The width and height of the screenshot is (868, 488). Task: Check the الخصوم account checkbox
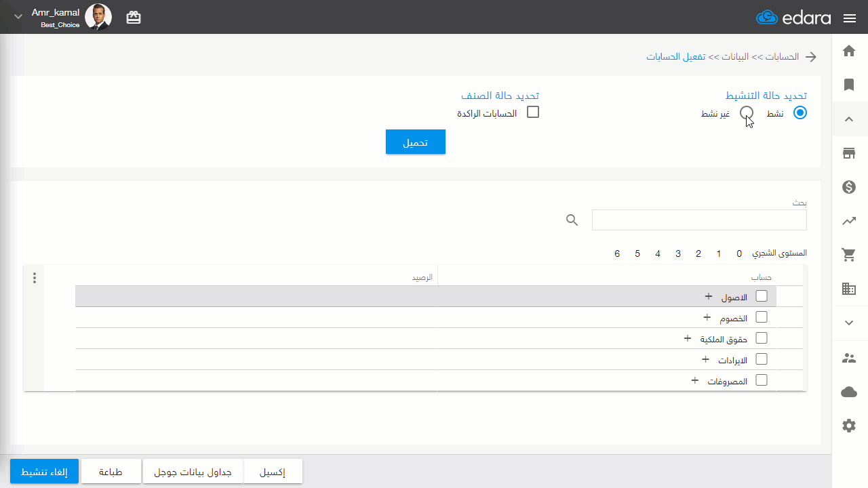[x=762, y=317]
